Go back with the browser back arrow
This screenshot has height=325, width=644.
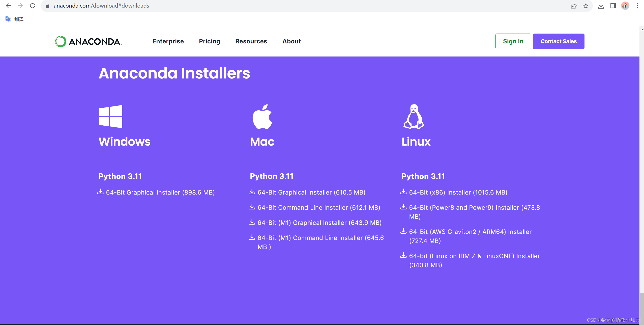click(x=8, y=6)
